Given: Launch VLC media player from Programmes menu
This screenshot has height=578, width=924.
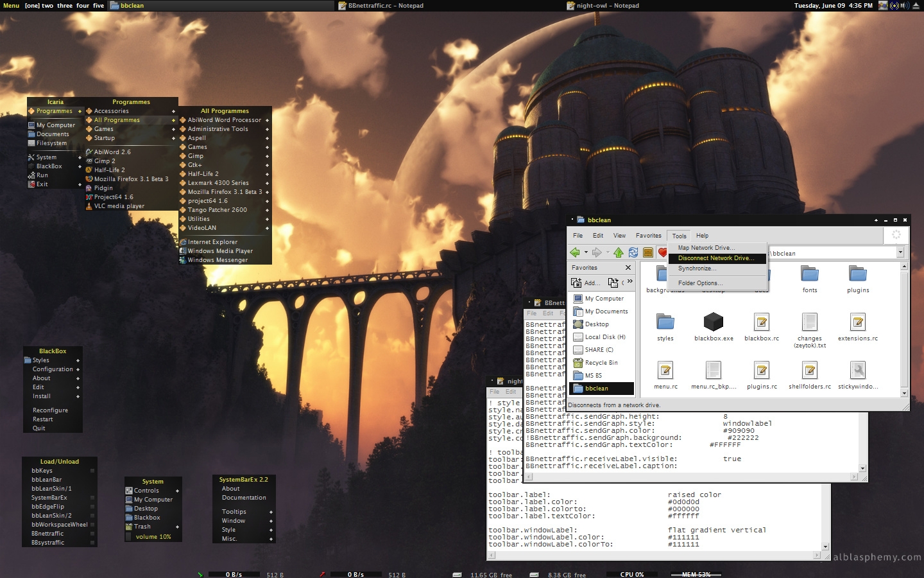Looking at the screenshot, I should point(119,206).
